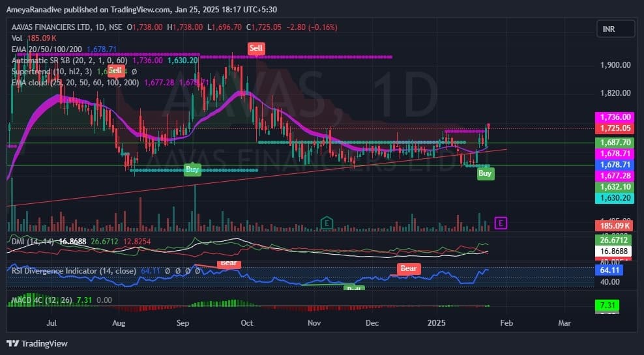This screenshot has width=644, height=355.
Task: Click the 2025 label on time axis
Action: (435, 322)
